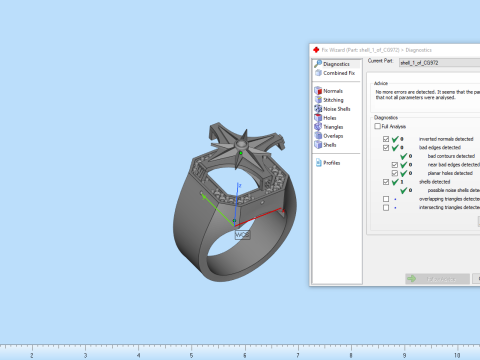
Task: Click the Advice message text
Action: point(427,95)
